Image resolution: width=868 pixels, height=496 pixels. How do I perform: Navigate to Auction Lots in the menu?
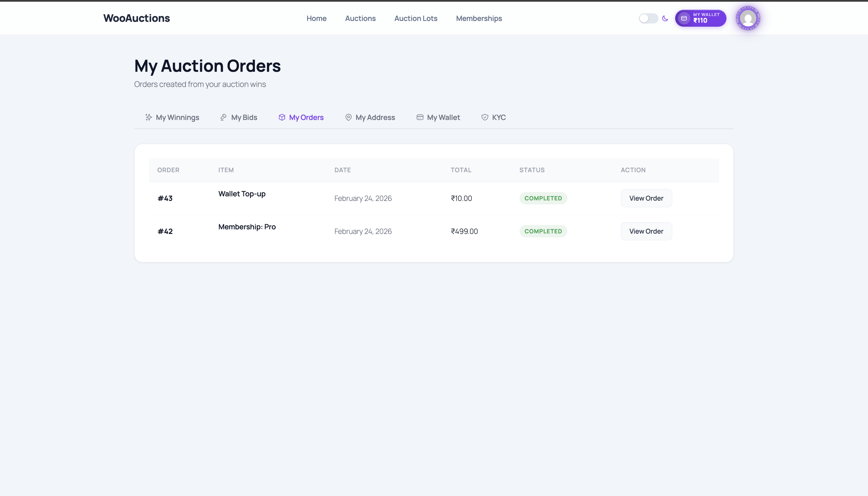pyautogui.click(x=416, y=18)
